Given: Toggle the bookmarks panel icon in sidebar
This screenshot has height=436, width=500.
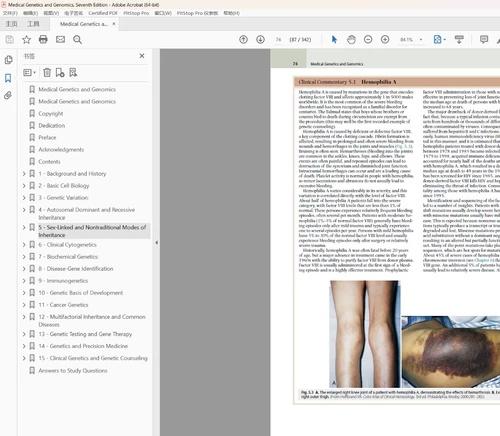Looking at the screenshot, I should (x=8, y=78).
